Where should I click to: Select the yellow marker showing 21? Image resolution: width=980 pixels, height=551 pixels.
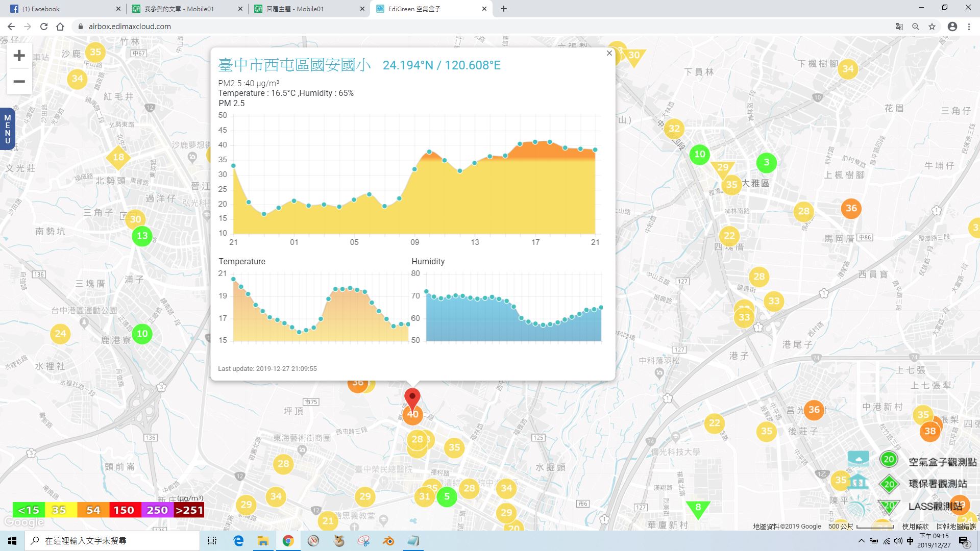pos(328,521)
